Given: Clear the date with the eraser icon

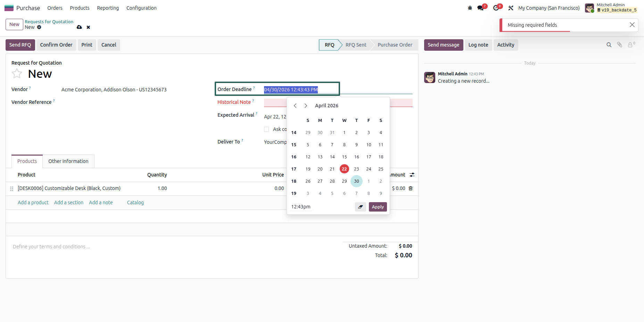Looking at the screenshot, I should click(x=361, y=207).
